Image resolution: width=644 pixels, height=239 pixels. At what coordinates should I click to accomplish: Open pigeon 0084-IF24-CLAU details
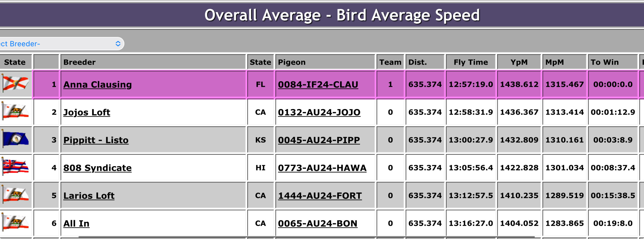tap(318, 85)
